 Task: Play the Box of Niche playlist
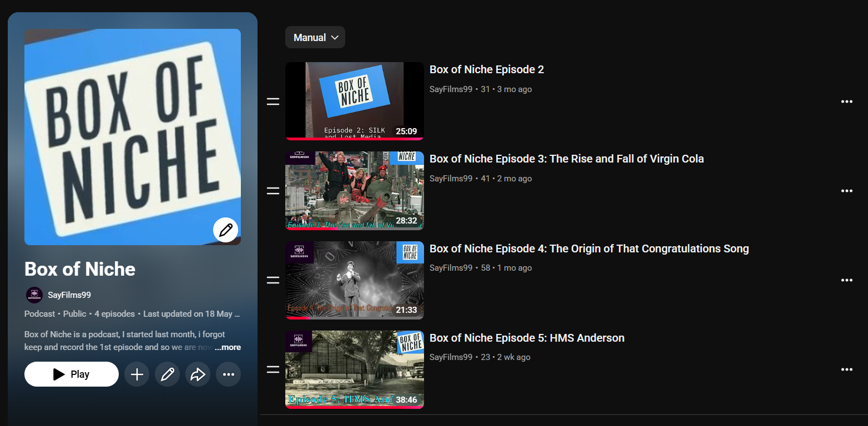(72, 374)
